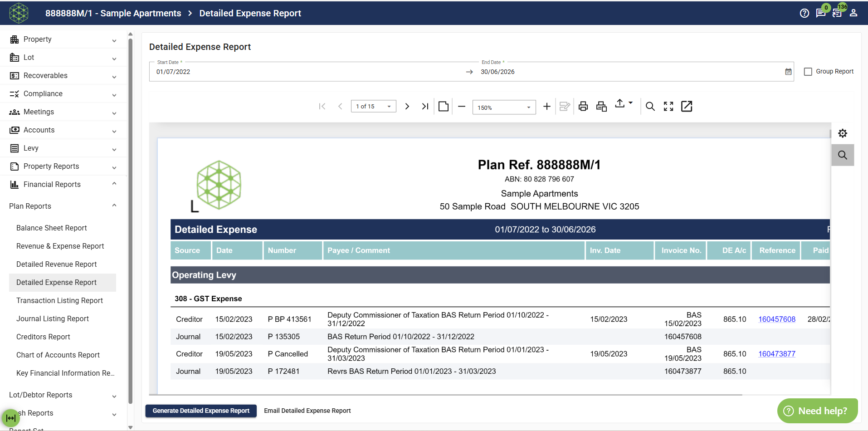Open search in report toolbar
868x431 pixels.
click(x=650, y=106)
